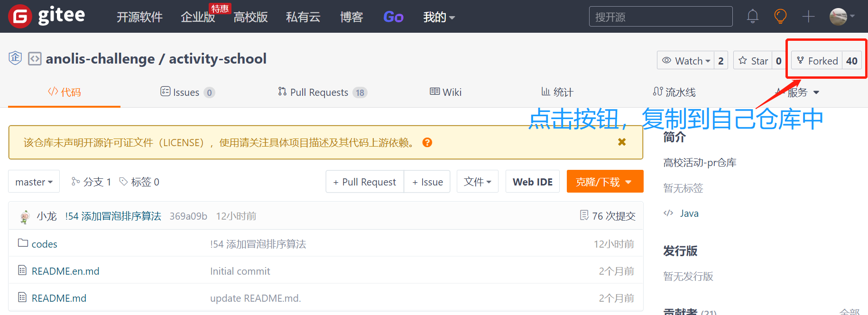The image size is (868, 315).
Task: Open 企业版 in the top navigation
Action: (x=198, y=17)
